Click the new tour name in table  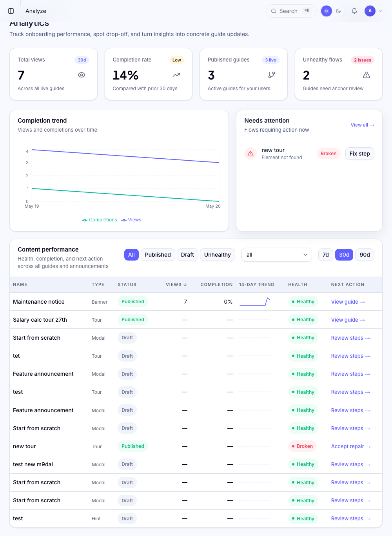pyautogui.click(x=24, y=446)
